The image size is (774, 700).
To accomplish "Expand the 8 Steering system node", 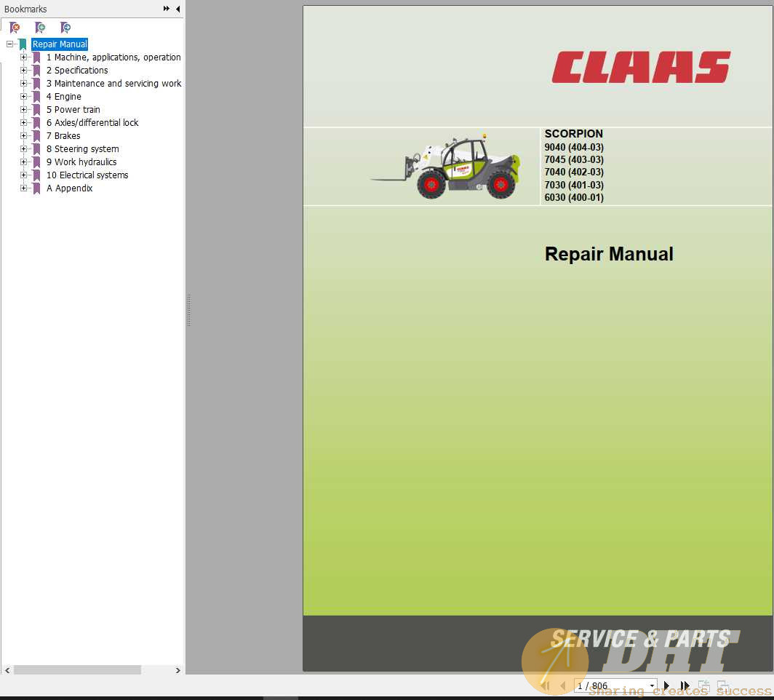I will pos(23,148).
